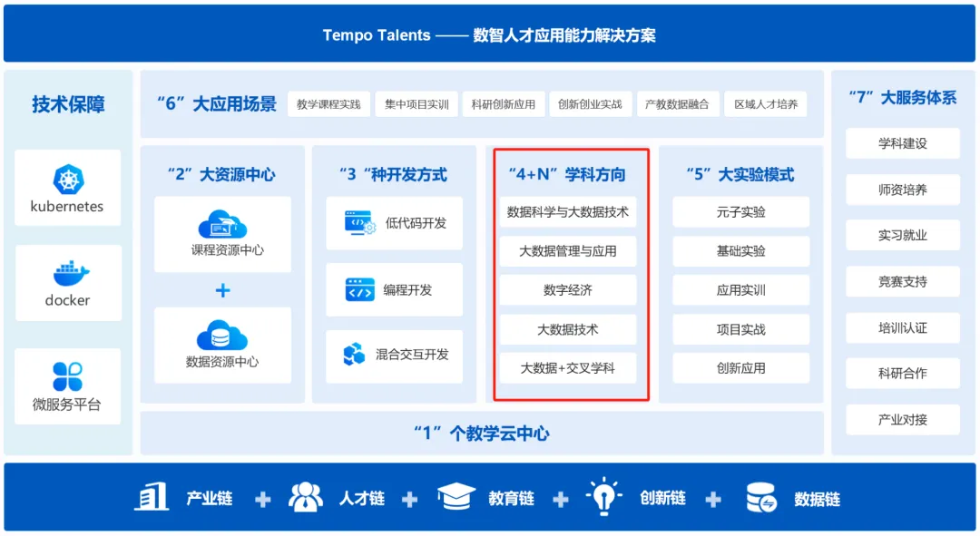980x536 pixels.
Task: Select the 教学课程实践 scenario tag
Action: point(328,104)
